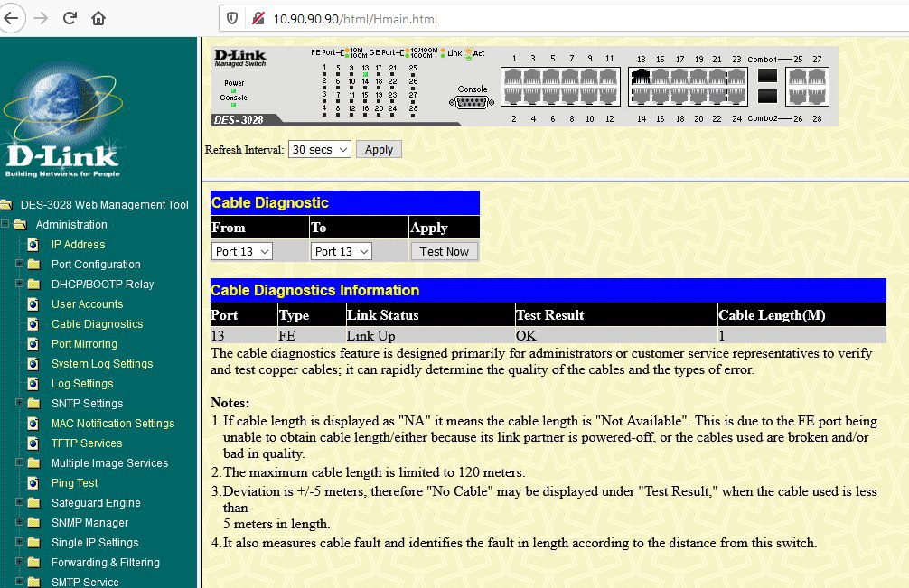Expand the DHCP/BOOTP Relay node

19,284
